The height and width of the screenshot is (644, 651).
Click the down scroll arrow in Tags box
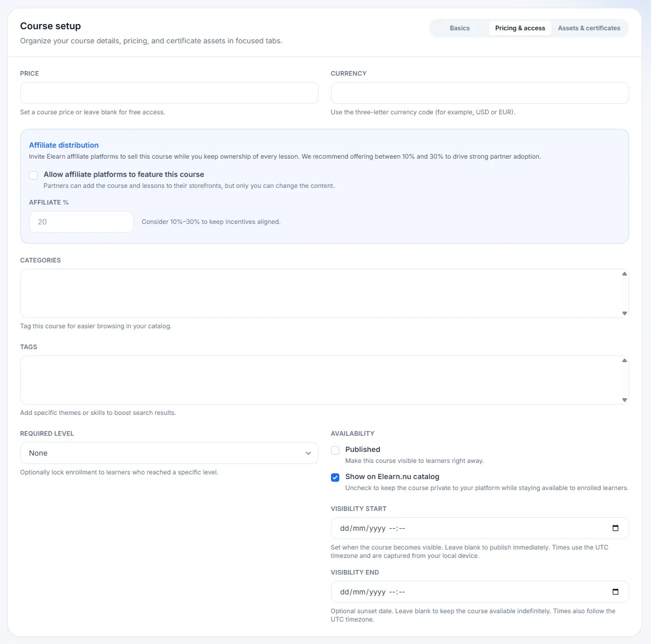pyautogui.click(x=624, y=400)
